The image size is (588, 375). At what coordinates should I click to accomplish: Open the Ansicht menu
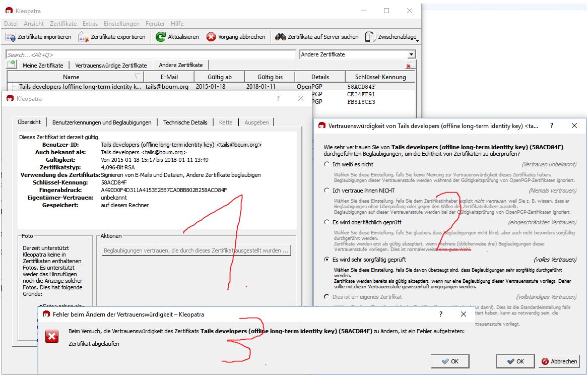click(x=34, y=23)
